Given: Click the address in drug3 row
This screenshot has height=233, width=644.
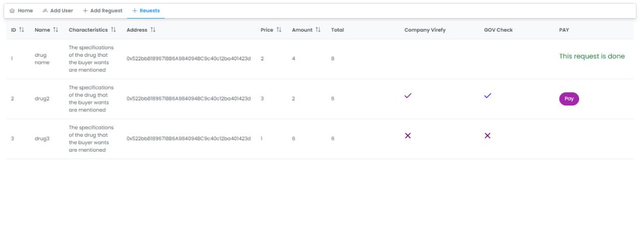Looking at the screenshot, I should click(x=189, y=139).
